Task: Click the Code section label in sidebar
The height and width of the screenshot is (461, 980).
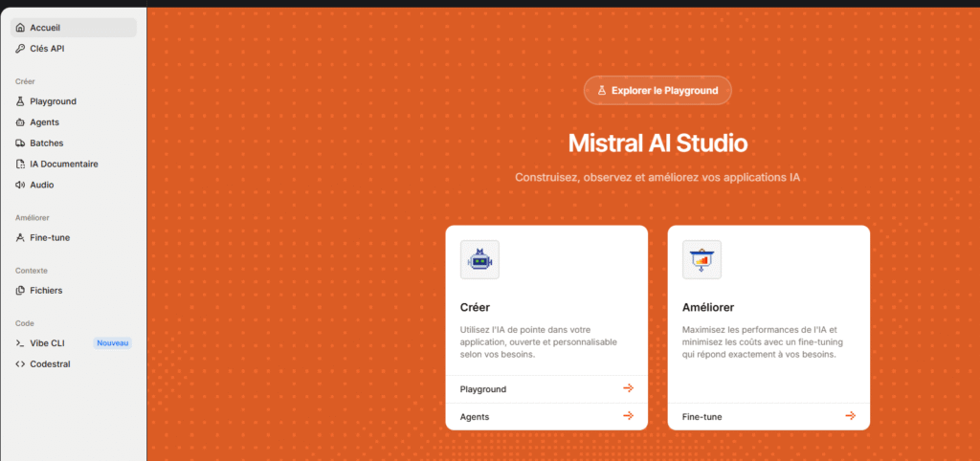Action: [24, 323]
